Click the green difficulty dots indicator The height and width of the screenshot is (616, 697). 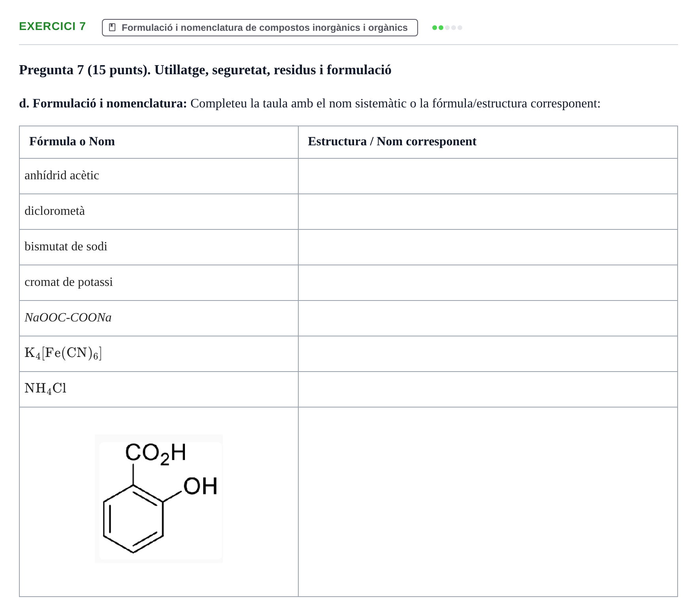pyautogui.click(x=447, y=28)
